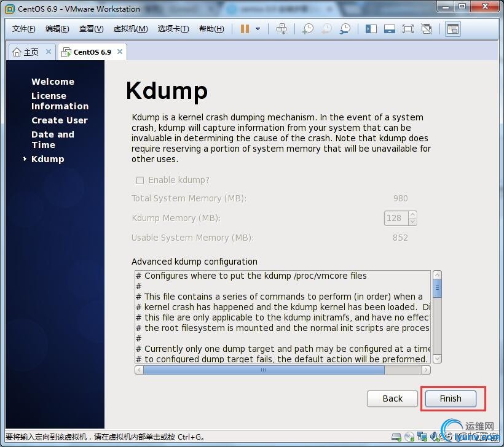
Task: Click the CD/DVD drive status icon
Action: pyautogui.click(x=409, y=437)
